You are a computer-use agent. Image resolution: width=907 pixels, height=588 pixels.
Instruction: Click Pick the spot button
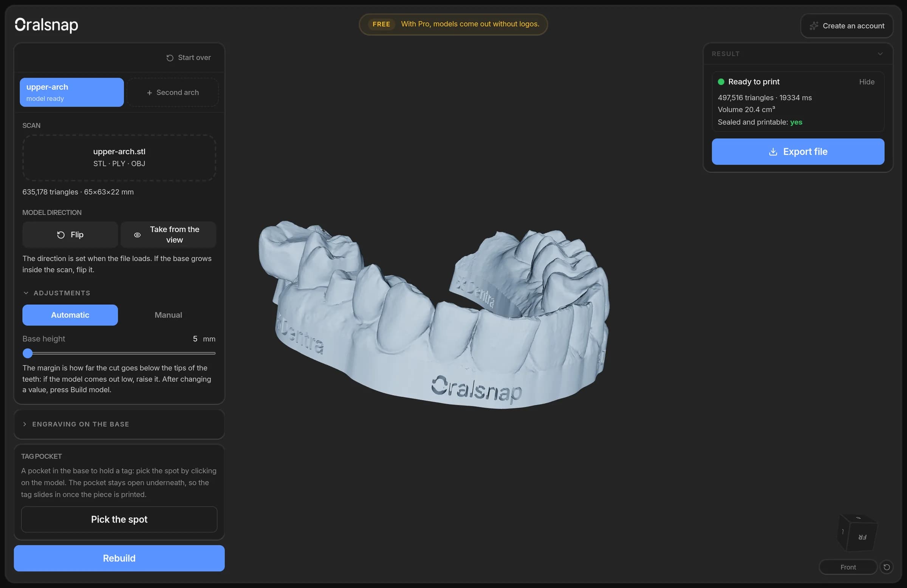tap(119, 519)
